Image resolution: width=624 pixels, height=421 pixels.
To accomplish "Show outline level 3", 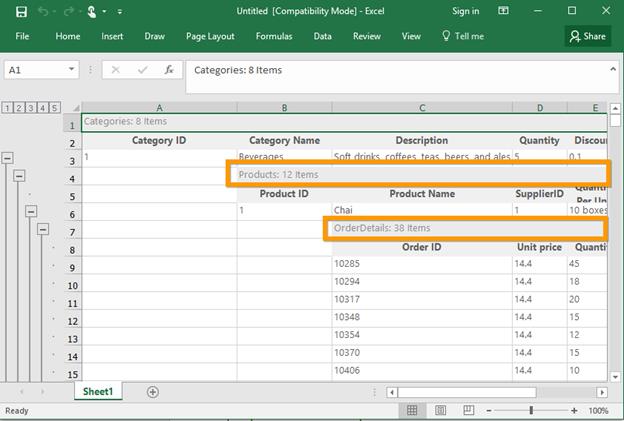I will tap(31, 107).
